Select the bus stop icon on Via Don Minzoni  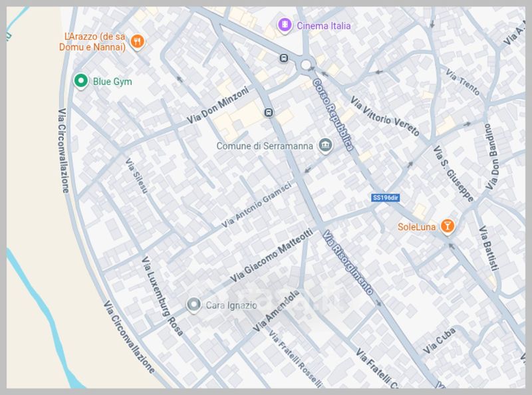pos(269,112)
